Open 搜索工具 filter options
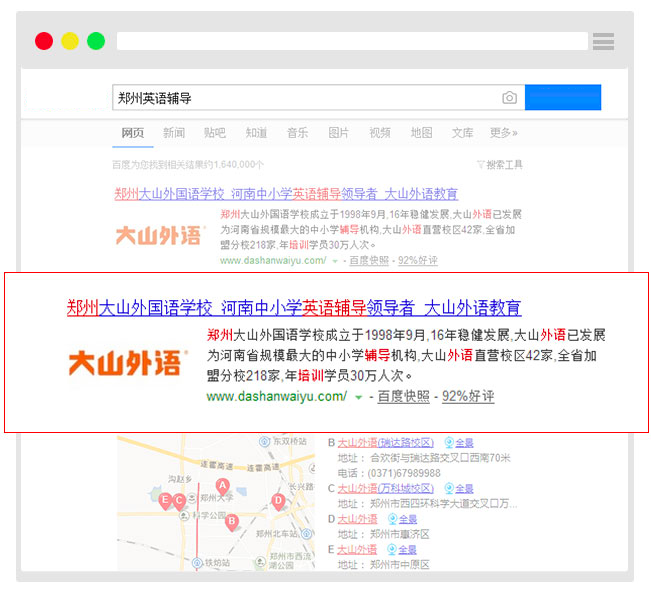Screen dimensions: 651x592 (500, 165)
